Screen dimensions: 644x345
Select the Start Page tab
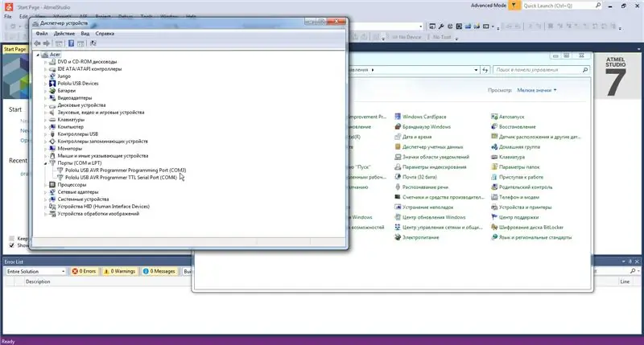[x=14, y=49]
